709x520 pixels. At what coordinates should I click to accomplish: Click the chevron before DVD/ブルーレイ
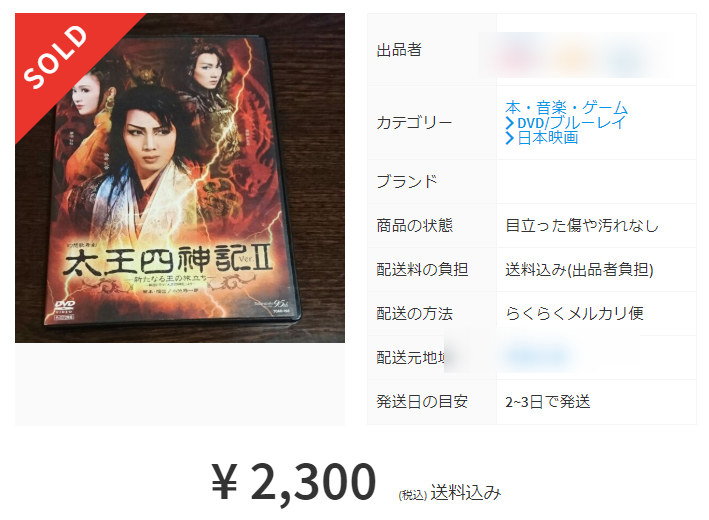[510, 123]
